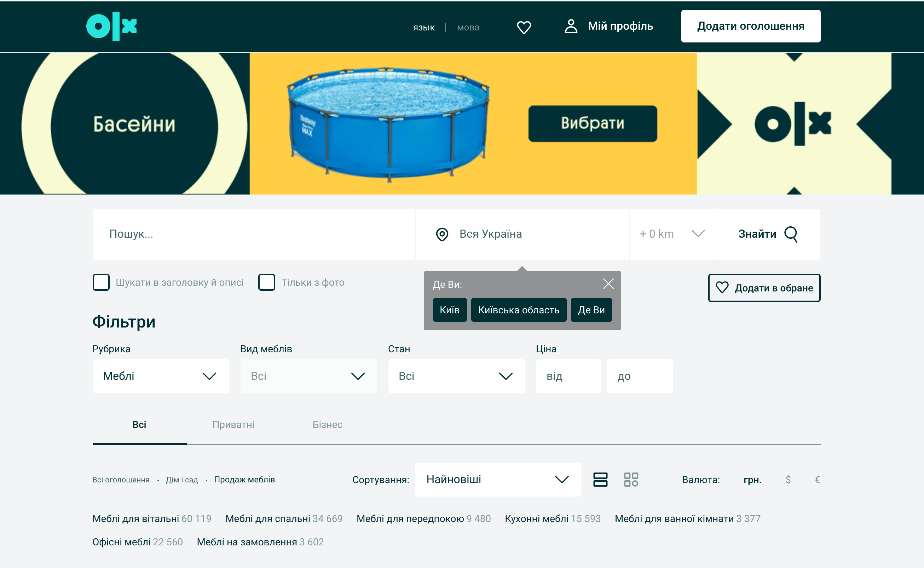Switch to the 'Приватні' tab

(233, 424)
